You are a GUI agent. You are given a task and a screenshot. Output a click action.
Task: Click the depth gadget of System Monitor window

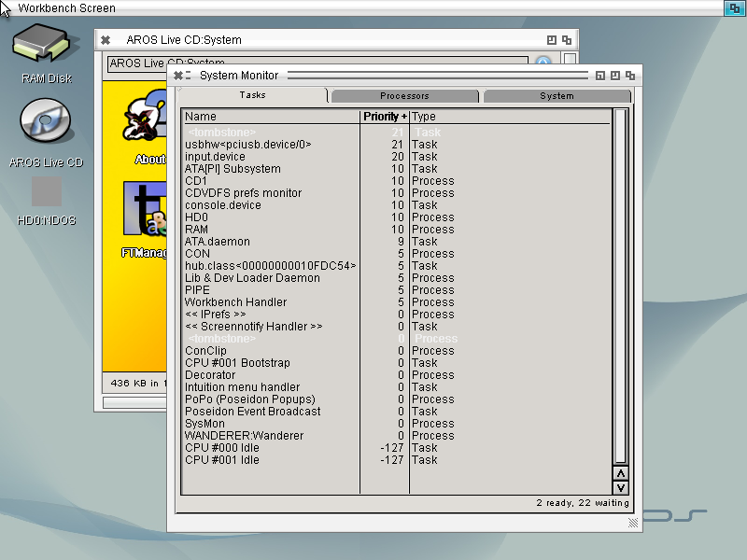[x=630, y=76]
